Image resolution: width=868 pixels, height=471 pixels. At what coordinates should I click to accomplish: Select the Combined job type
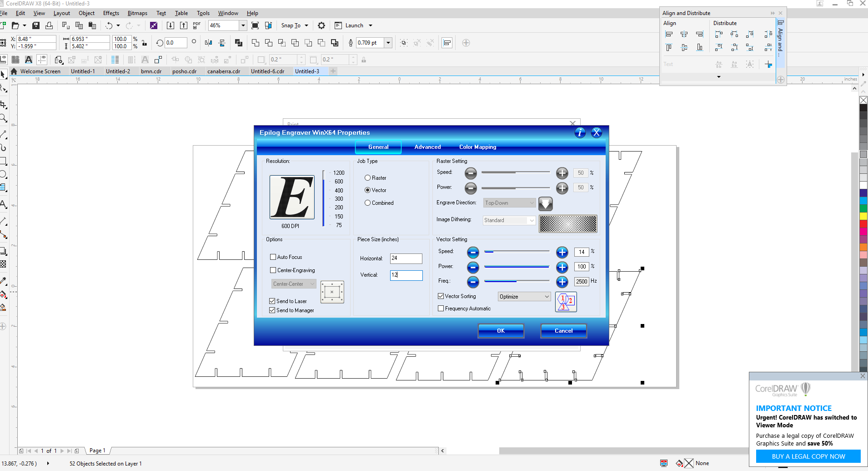click(379, 203)
